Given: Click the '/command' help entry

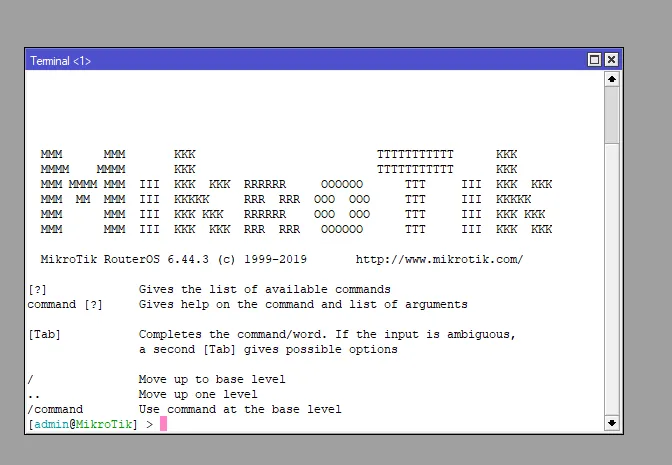Looking at the screenshot, I should point(55,409).
